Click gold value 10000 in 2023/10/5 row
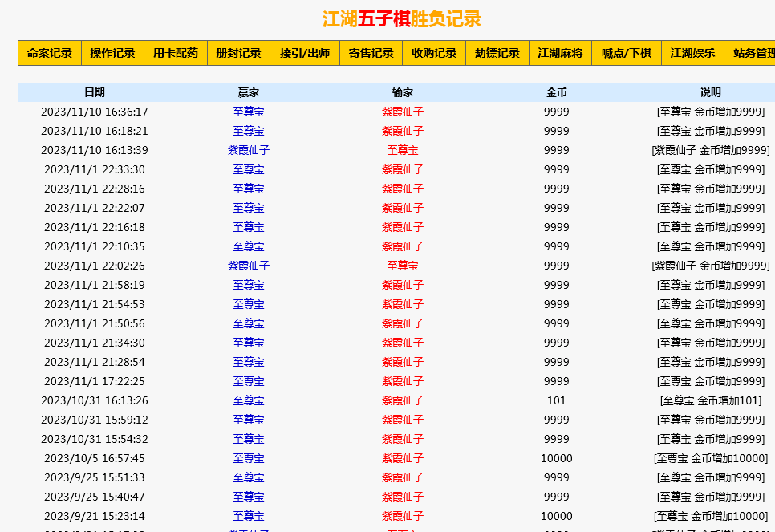775x532 pixels. 557,458
